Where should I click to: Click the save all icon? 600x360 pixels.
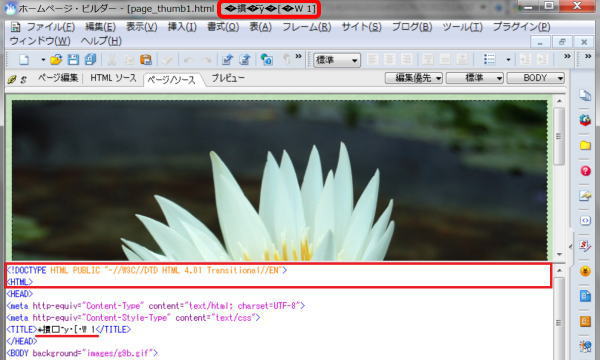[x=91, y=59]
